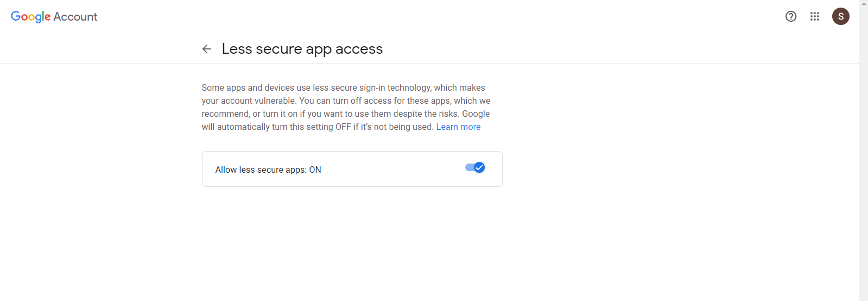This screenshot has width=868, height=301.
Task: Click the blue checkmark knob on the toggle
Action: pos(479,167)
